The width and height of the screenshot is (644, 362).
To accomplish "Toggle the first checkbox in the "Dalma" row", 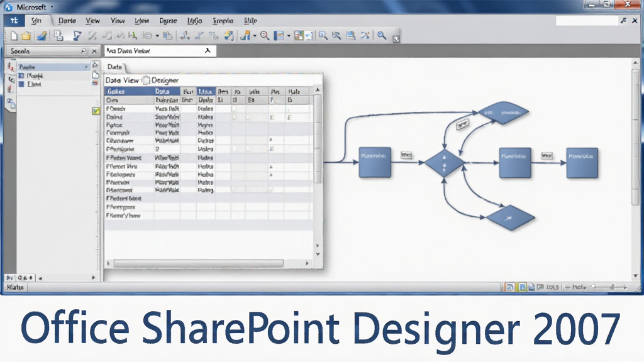I will 234,117.
